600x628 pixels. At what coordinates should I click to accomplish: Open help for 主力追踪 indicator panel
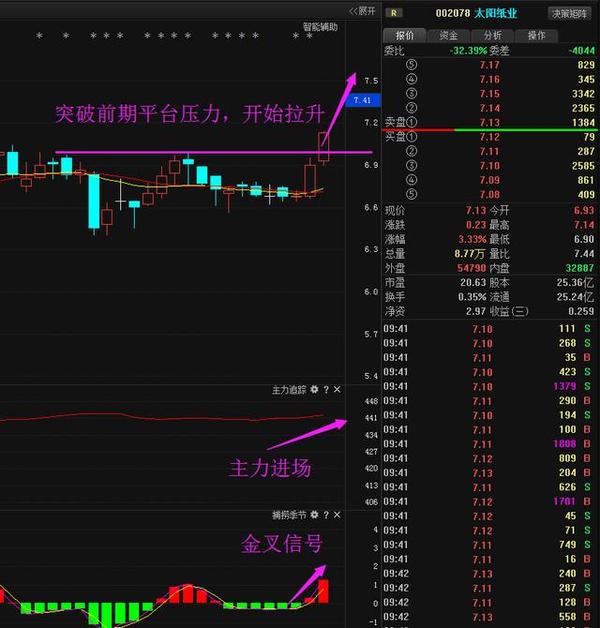326,389
